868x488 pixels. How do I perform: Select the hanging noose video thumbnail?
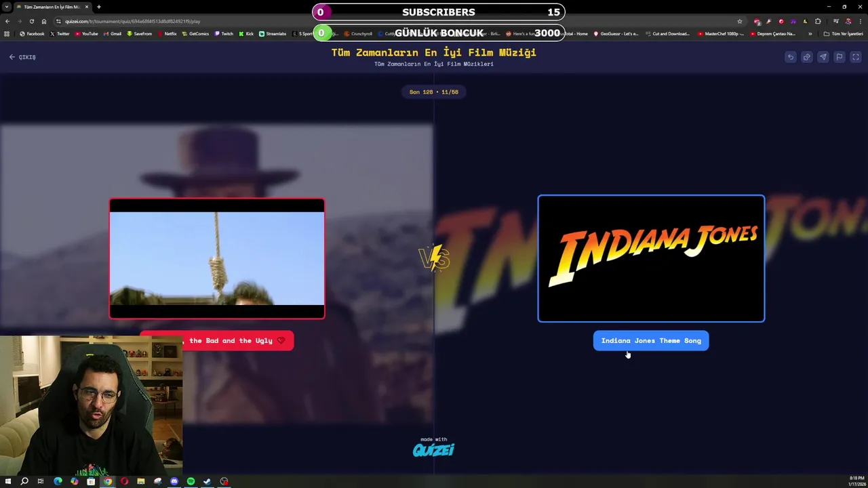click(x=217, y=258)
